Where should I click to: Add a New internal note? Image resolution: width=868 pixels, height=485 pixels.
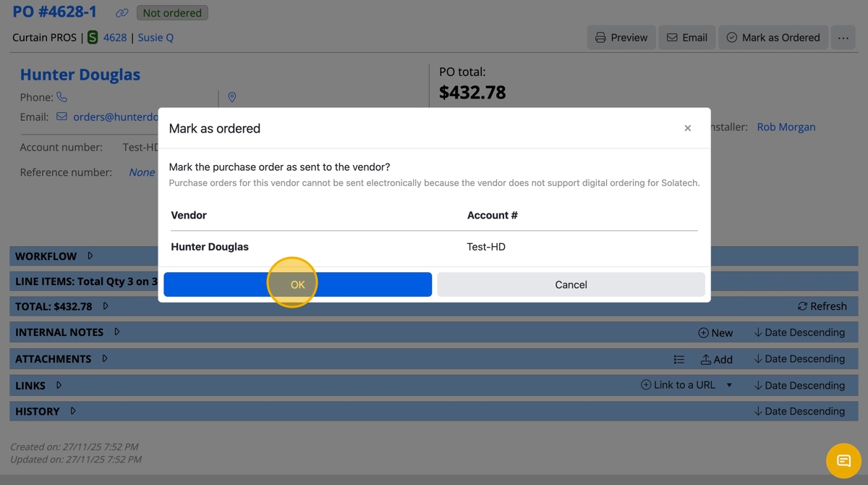point(715,333)
